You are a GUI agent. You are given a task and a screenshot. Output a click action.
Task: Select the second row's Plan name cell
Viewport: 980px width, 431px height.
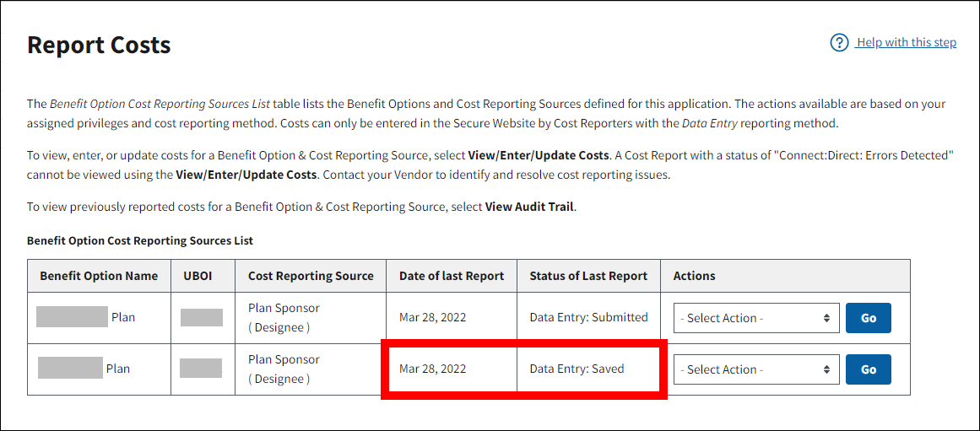(x=99, y=369)
